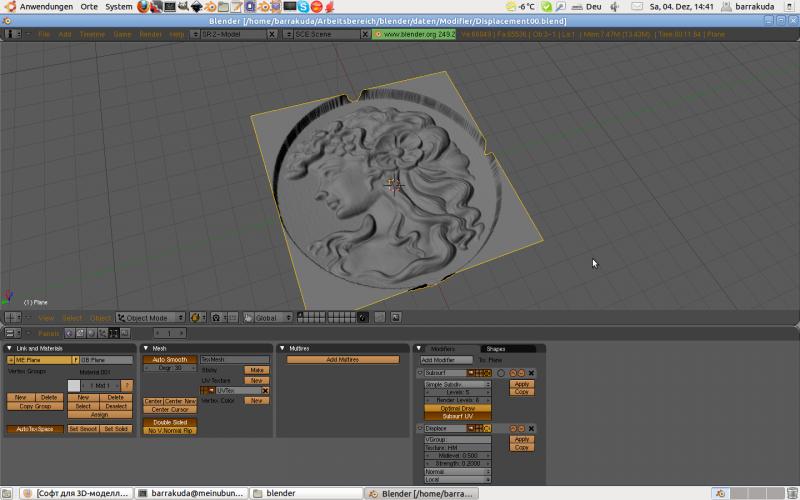Click the ME:Plane mesh name field
The height and width of the screenshot is (500, 800).
(x=43, y=360)
